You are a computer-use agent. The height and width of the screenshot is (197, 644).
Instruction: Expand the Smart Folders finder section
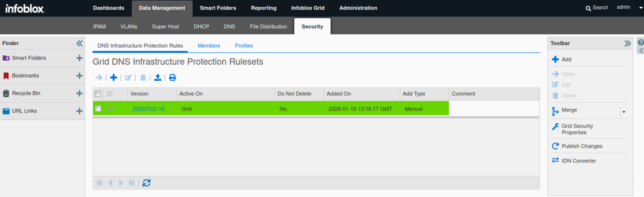pos(79,58)
